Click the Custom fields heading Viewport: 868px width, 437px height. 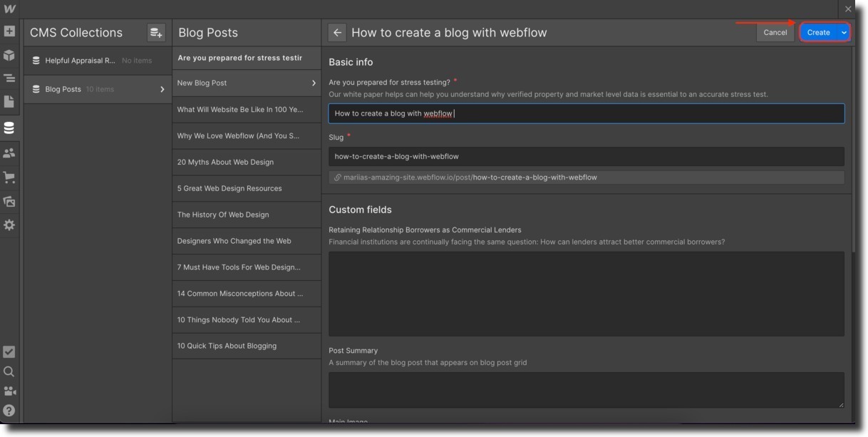point(360,210)
